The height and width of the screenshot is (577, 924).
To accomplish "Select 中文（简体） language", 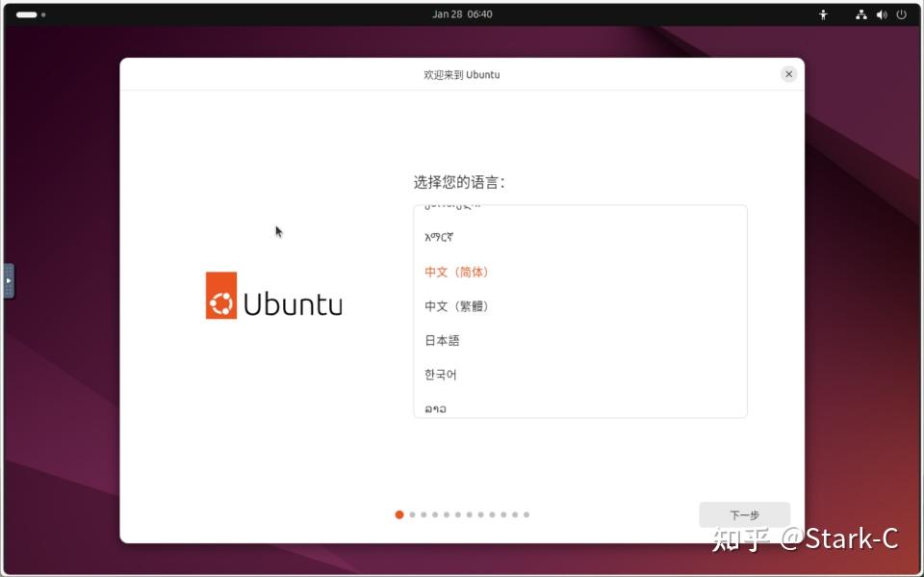I will click(580, 272).
